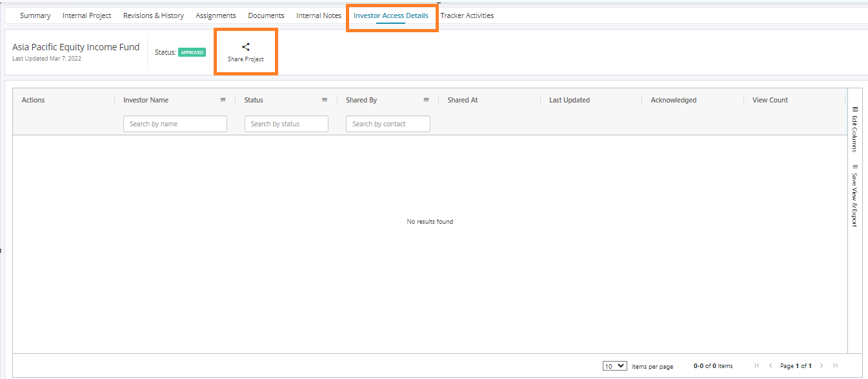Click the APPROVED status badge
This screenshot has height=379, width=868.
point(192,52)
